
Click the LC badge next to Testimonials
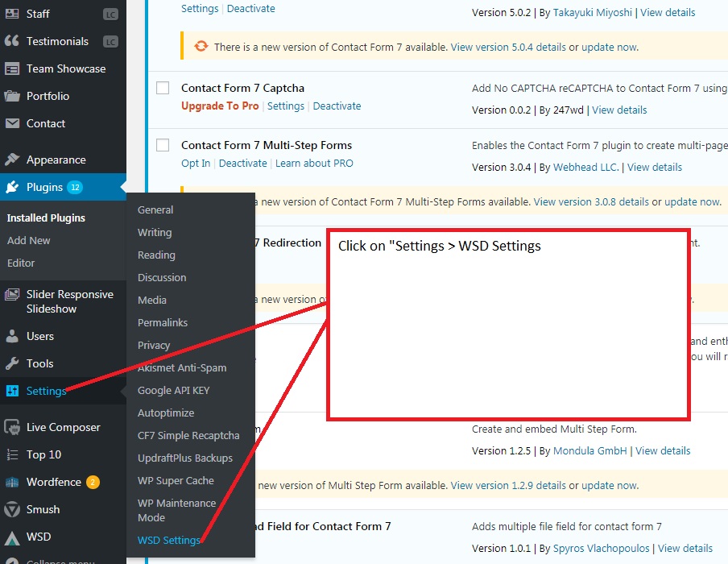(x=110, y=42)
